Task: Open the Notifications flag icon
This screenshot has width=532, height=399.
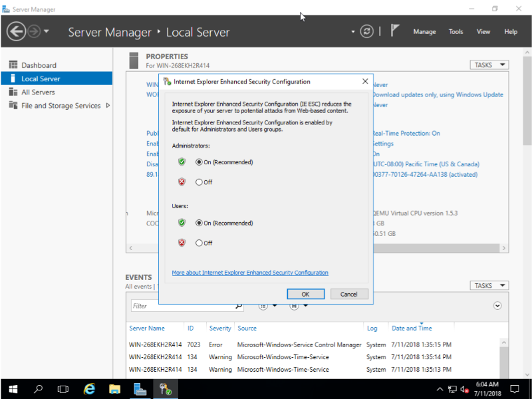Action: tap(394, 31)
